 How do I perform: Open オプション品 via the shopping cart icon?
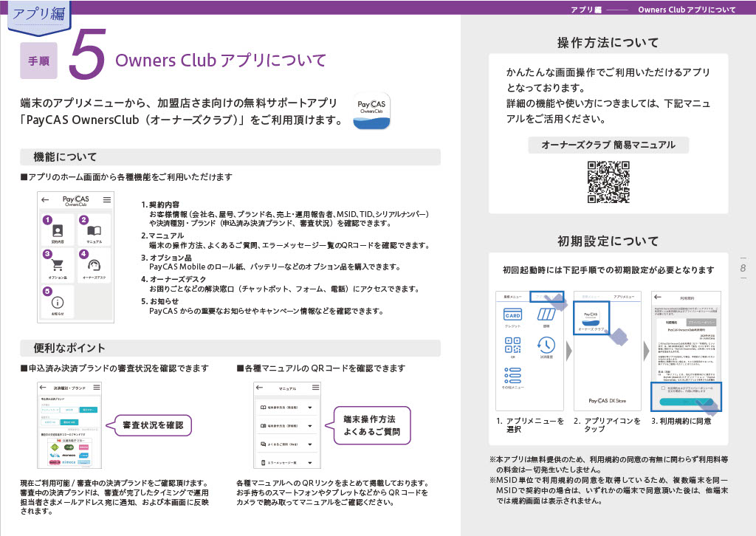pos(58,264)
